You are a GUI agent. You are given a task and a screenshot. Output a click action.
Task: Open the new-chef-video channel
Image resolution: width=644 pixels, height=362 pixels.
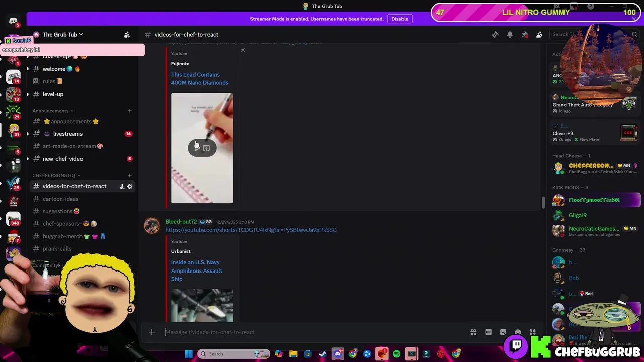pyautogui.click(x=80, y=159)
